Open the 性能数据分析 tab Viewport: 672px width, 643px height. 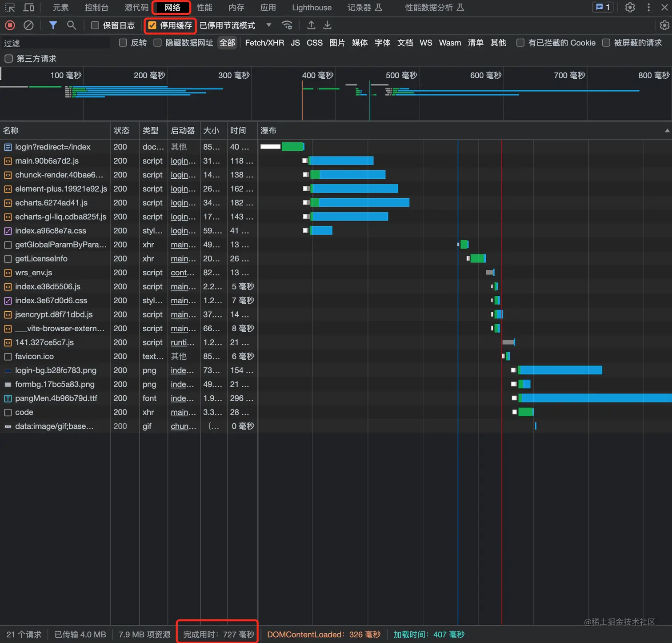tap(434, 8)
